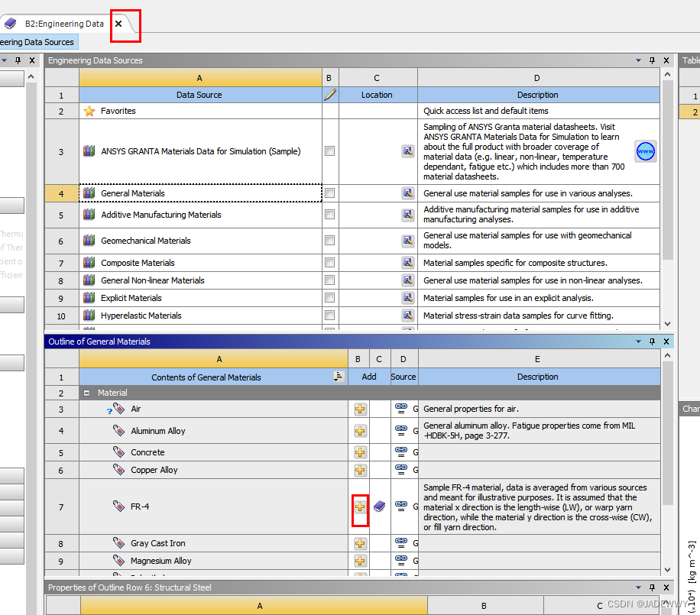Click the pencil edit icon in column B header

[x=330, y=95]
